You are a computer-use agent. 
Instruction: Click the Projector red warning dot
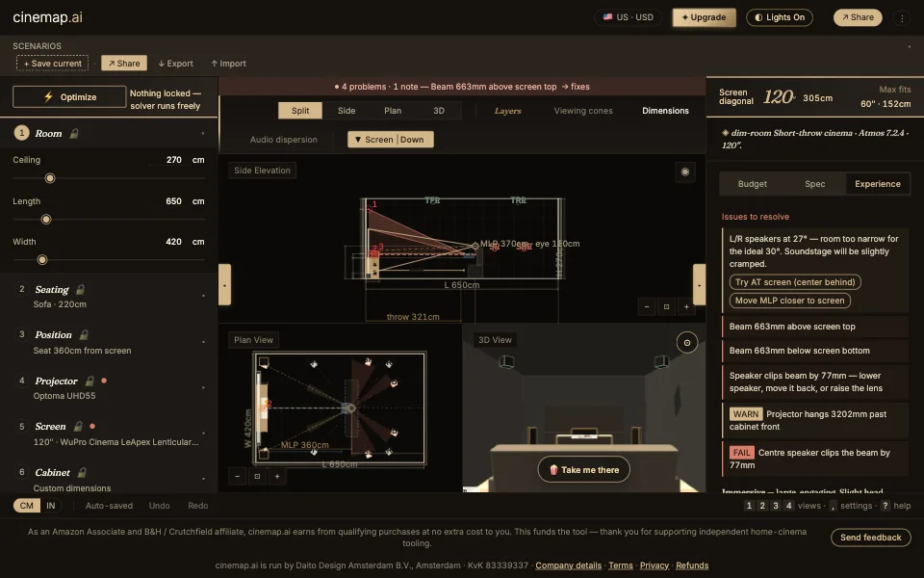104,381
